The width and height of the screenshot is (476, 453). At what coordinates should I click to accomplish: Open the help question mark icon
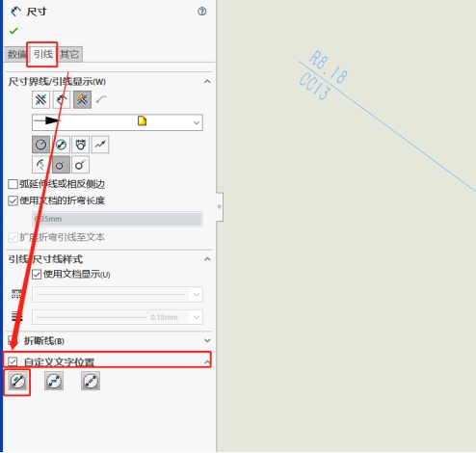click(201, 12)
